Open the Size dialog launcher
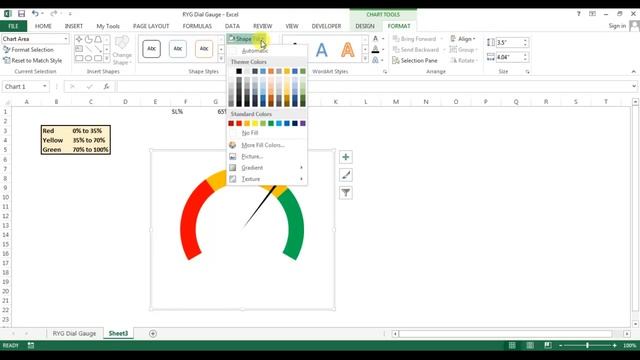Screen dimensions: 640x360 tap(527, 72)
